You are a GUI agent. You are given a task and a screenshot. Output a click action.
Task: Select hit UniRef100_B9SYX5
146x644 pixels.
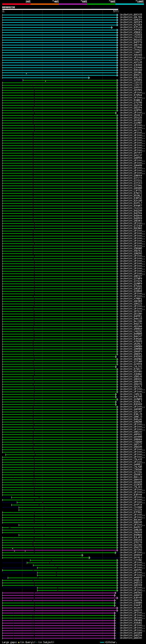131,15
